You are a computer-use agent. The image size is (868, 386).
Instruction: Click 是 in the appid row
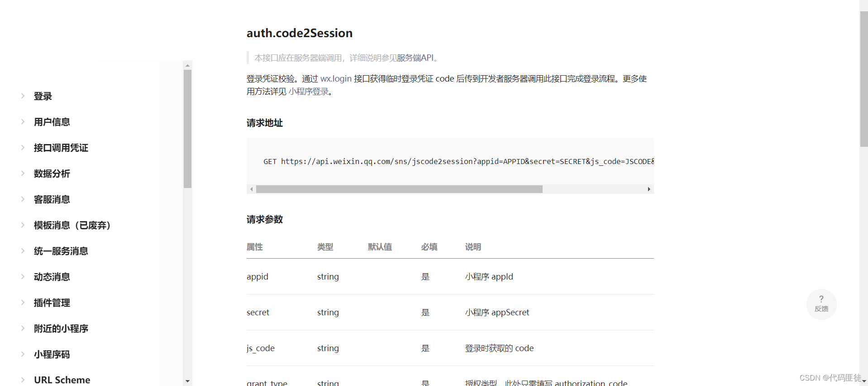(x=425, y=277)
